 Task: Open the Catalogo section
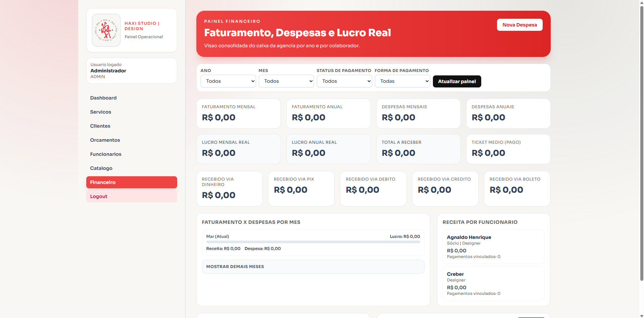click(x=101, y=168)
